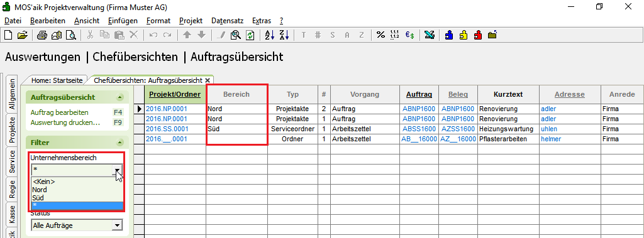Image resolution: width=644 pixels, height=238 pixels.
Task: Choose Süd in the dropdown list
Action: pos(77,198)
